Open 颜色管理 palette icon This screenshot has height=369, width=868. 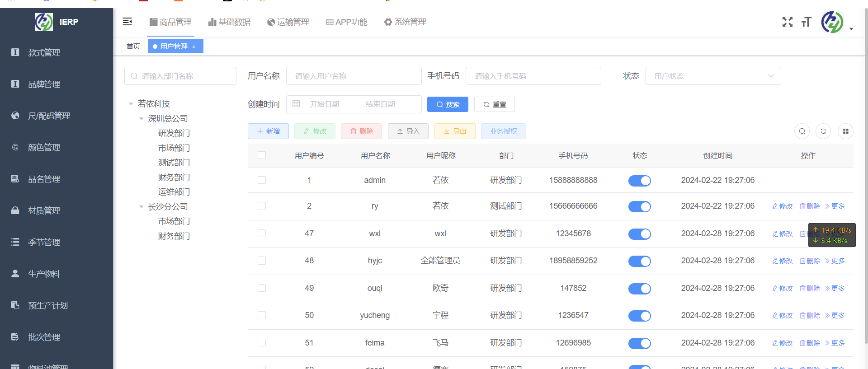15,147
